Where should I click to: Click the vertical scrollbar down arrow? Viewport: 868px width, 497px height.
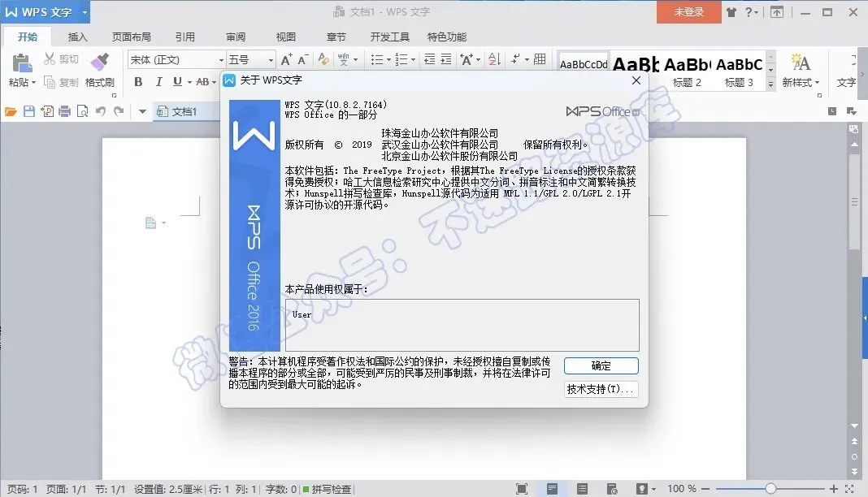click(854, 426)
